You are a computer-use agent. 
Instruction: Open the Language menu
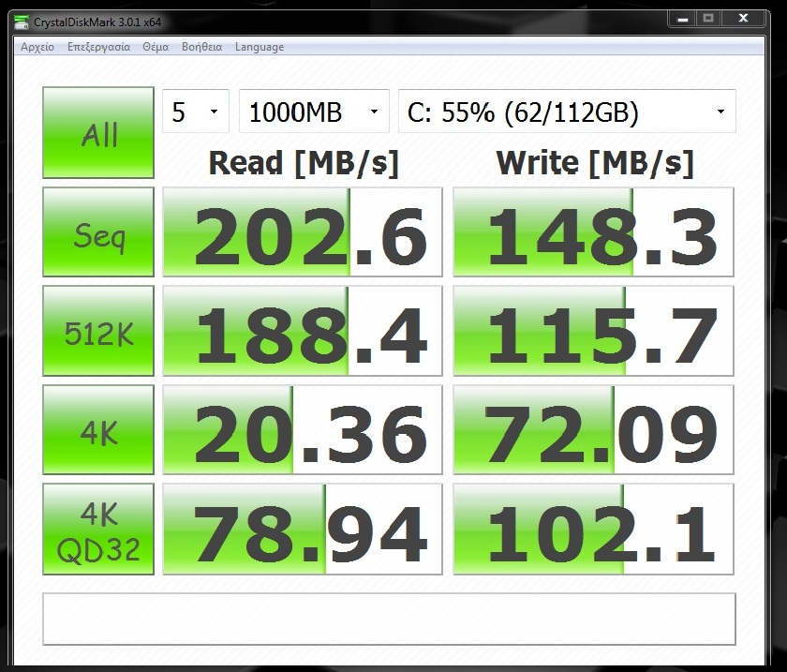click(x=260, y=47)
